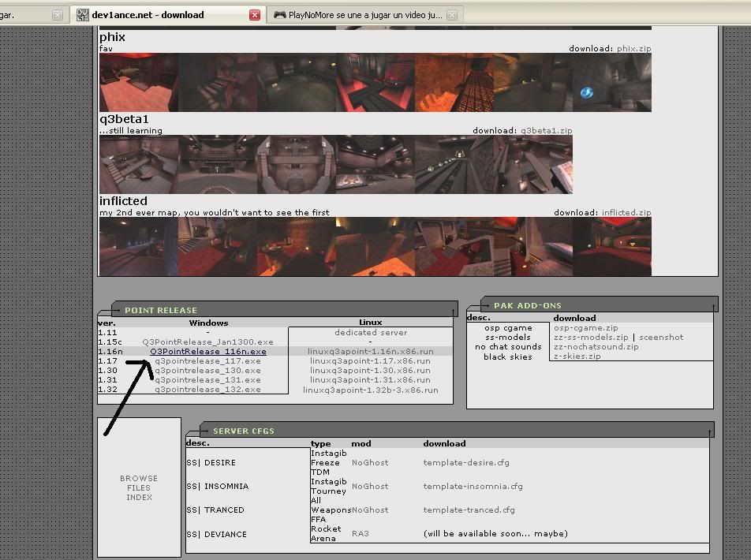Download zz-nochatsound.zip pak add-on
Image resolution: width=751 pixels, height=560 pixels.
click(x=596, y=346)
